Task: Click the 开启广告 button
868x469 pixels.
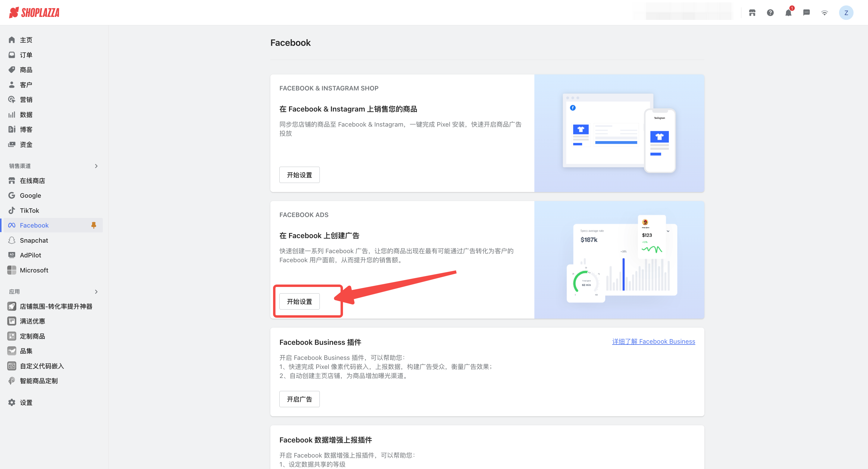Action: click(299, 399)
